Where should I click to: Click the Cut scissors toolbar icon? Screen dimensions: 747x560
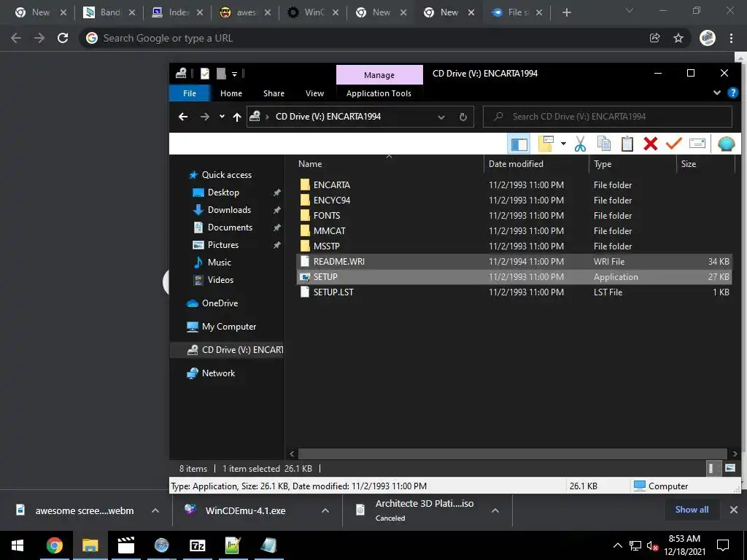[580, 144]
